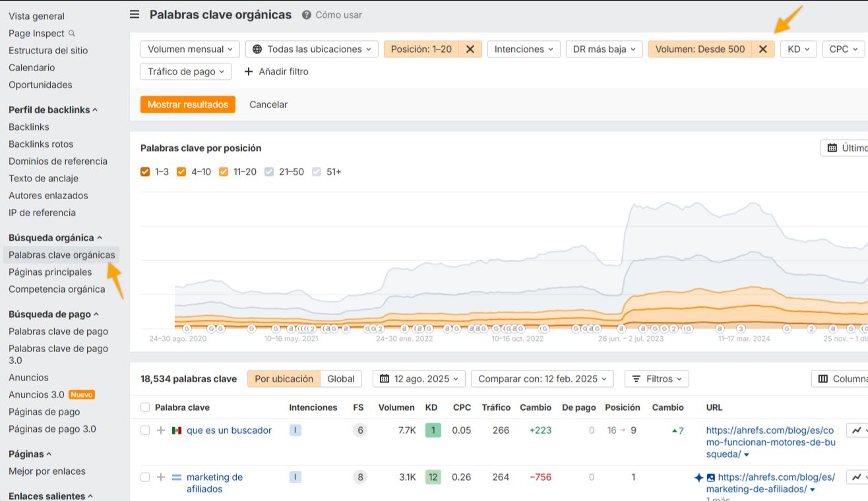This screenshot has width=868, height=501.
Task: Open the 12 ago. 2025 date picker
Action: pyautogui.click(x=419, y=379)
